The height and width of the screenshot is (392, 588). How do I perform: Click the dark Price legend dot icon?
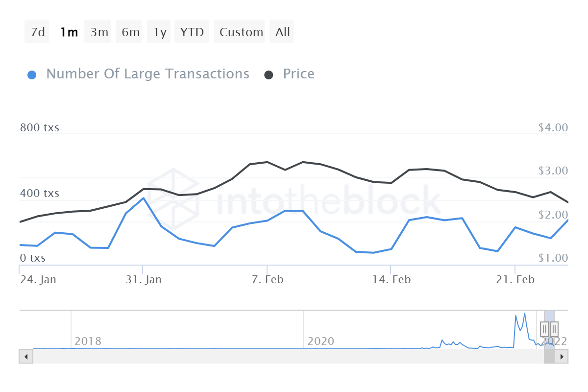[x=269, y=73]
